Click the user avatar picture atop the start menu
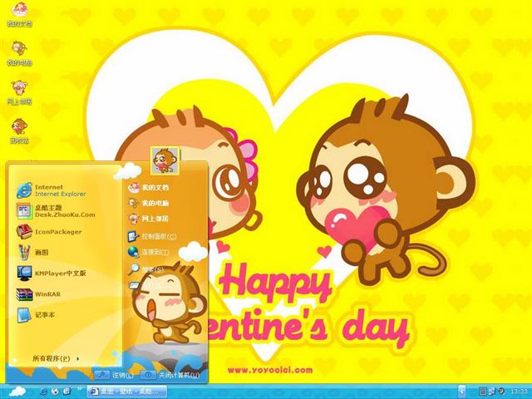This screenshot has height=399, width=532. coord(165,160)
